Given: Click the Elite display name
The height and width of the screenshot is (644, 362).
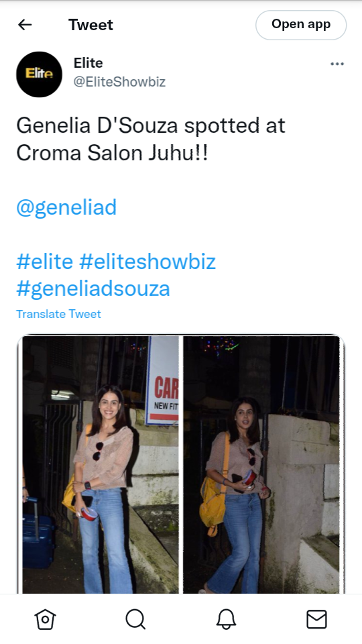Looking at the screenshot, I should point(88,63).
